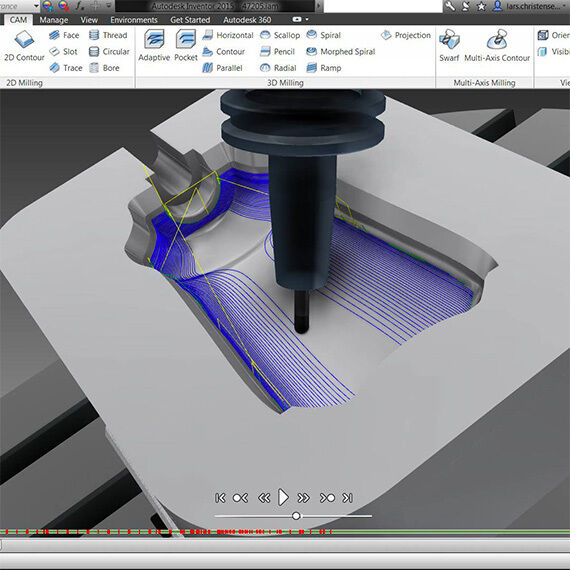Choose the Morphed Spiral strategy
Image resolution: width=570 pixels, height=570 pixels.
tap(341, 52)
